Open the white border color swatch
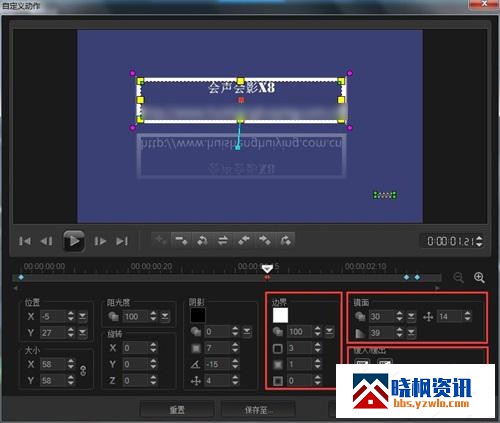 tap(280, 315)
